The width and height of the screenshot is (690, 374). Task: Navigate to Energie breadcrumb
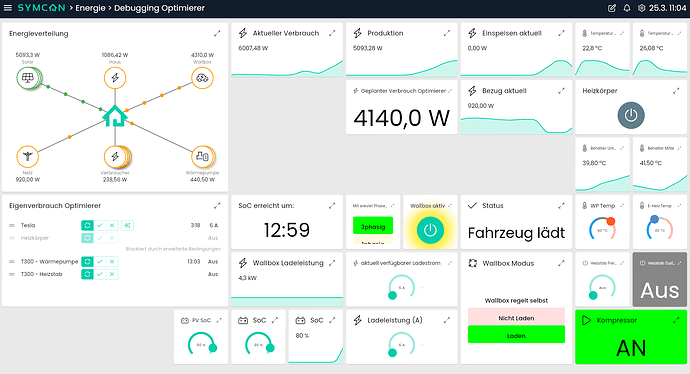(90, 8)
